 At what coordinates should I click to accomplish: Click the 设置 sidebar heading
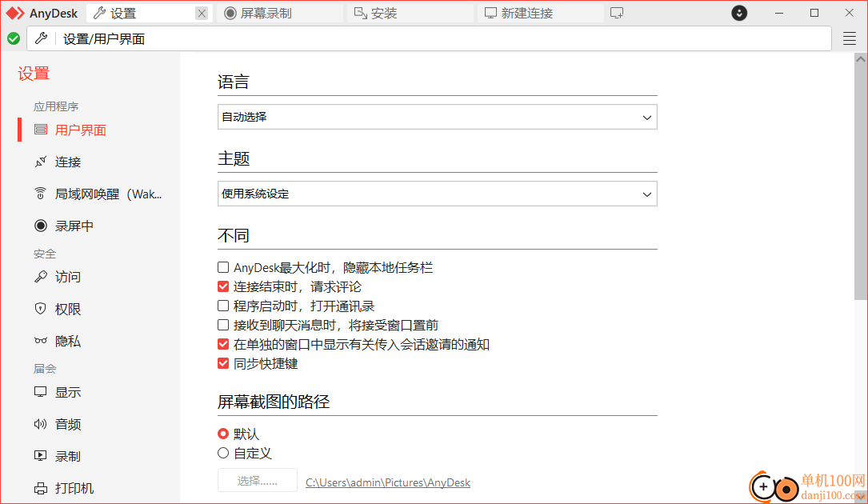[x=34, y=74]
